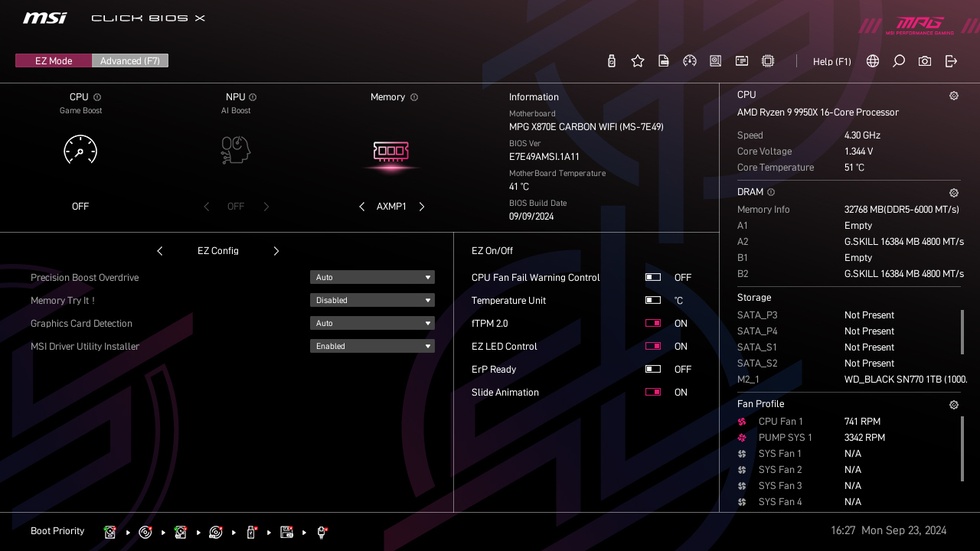This screenshot has height=551, width=980.
Task: Open CPU panel settings gear
Action: (954, 96)
